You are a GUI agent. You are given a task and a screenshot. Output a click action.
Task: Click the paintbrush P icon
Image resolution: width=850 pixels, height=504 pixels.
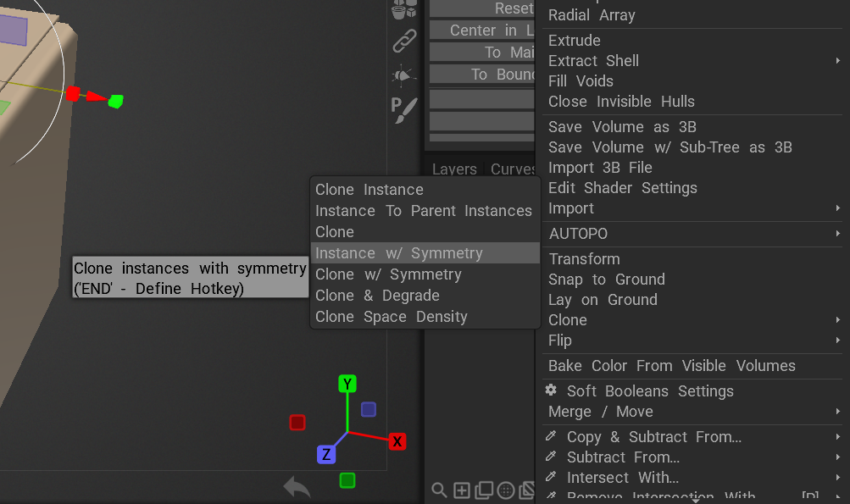[x=404, y=109]
